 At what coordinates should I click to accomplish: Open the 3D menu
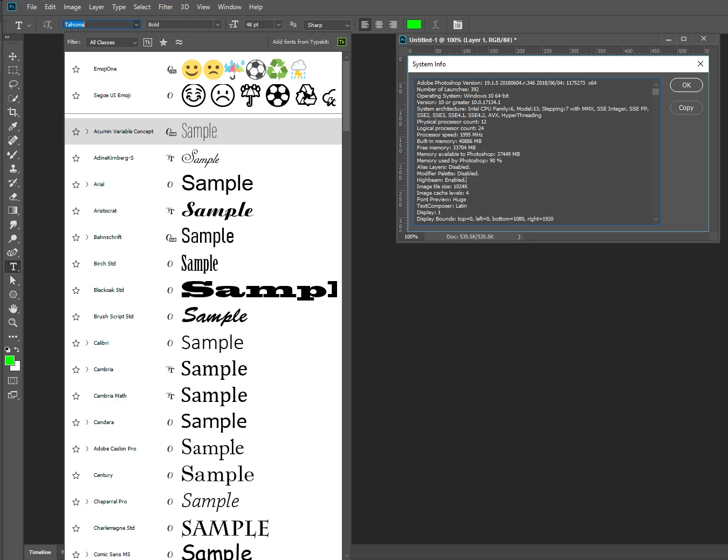(184, 7)
